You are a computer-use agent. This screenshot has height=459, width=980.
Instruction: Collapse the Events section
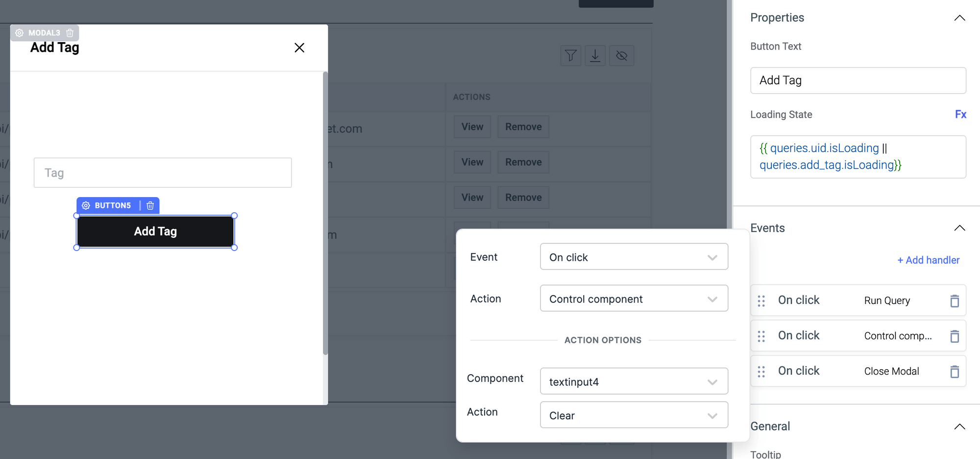tap(959, 228)
